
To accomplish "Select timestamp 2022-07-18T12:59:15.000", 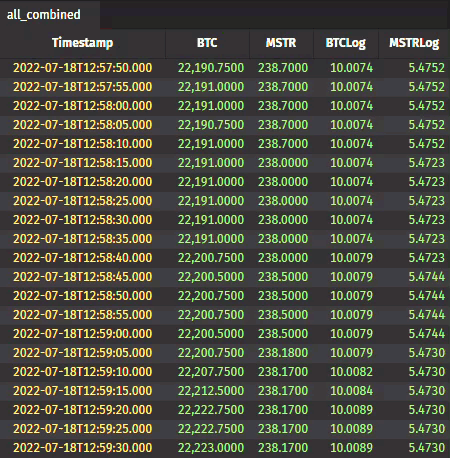I will point(83,391).
